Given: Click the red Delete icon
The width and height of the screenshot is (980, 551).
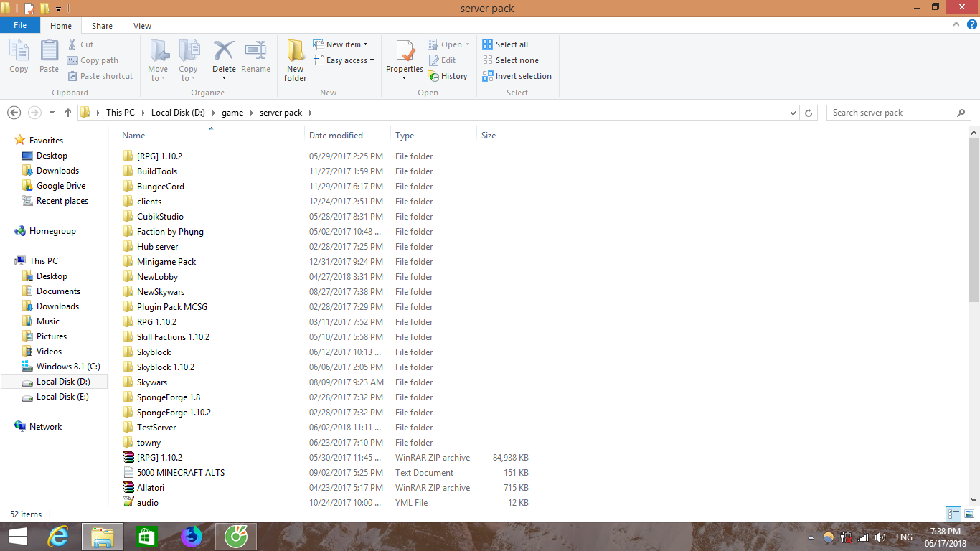Looking at the screenshot, I should (224, 51).
